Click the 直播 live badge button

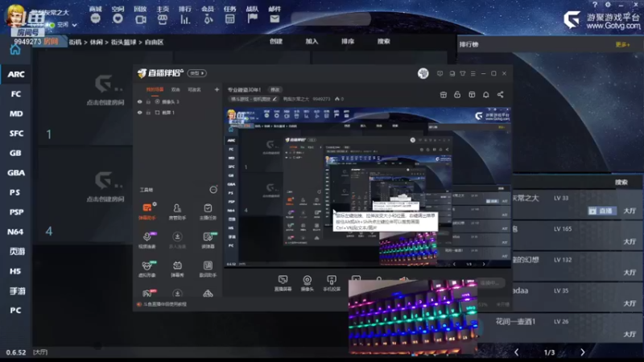(x=601, y=211)
